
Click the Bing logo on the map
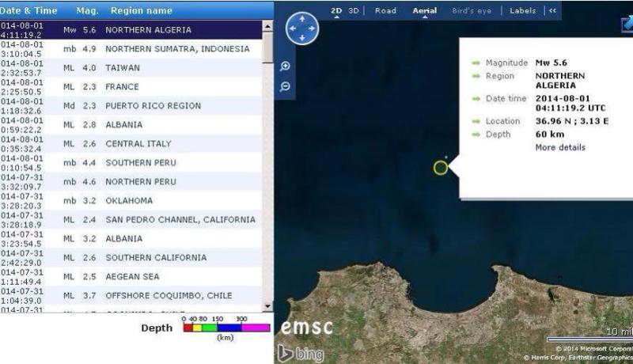(x=301, y=355)
